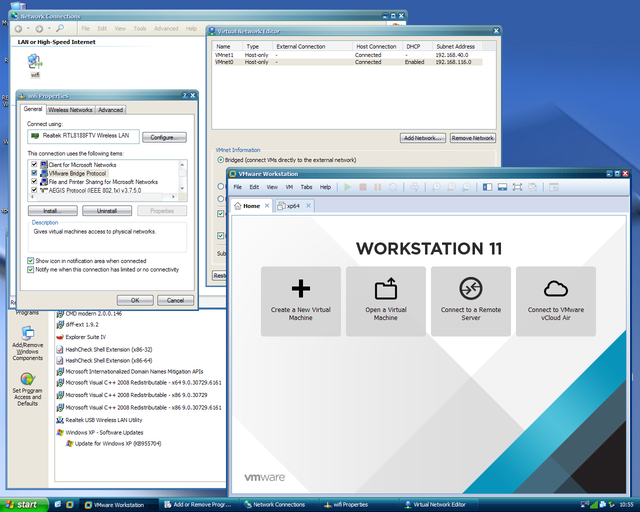This screenshot has height=512, width=640.
Task: Select the VMnet0 row in Virtual Network Editor
Action: (x=348, y=62)
